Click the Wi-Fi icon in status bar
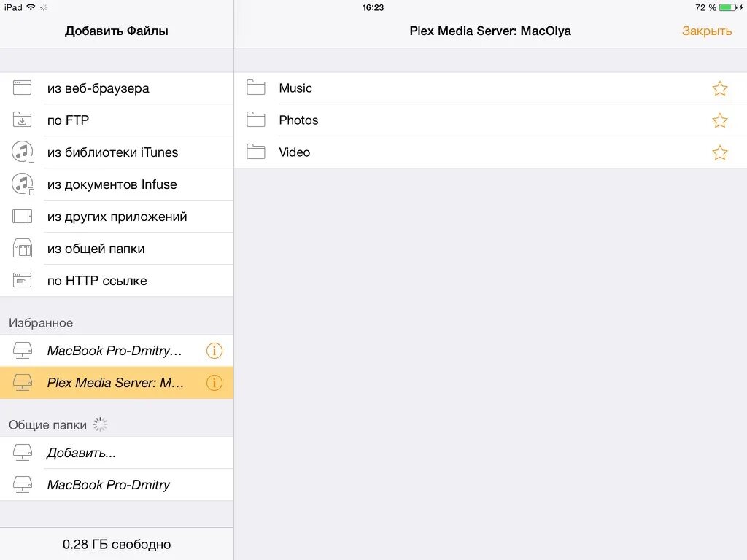Image resolution: width=747 pixels, height=560 pixels. pyautogui.click(x=31, y=7)
